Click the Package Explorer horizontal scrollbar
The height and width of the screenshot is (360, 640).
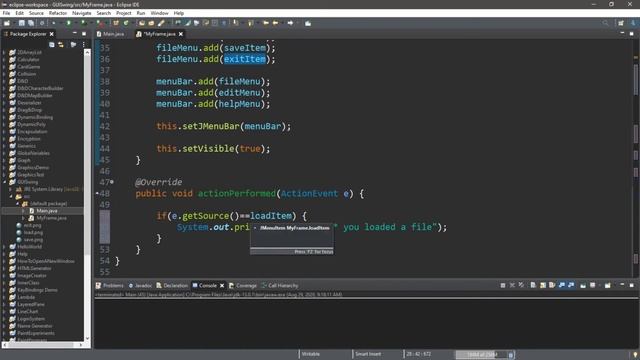coord(43,345)
